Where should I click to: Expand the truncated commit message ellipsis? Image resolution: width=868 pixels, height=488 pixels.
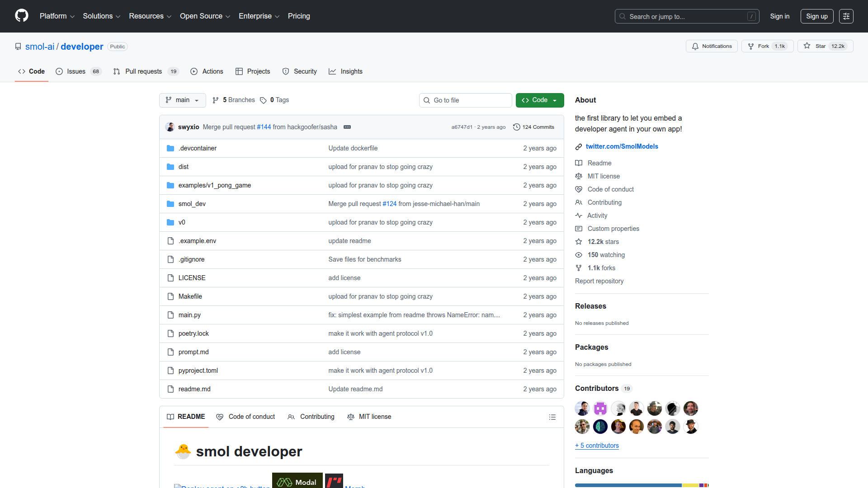347,127
